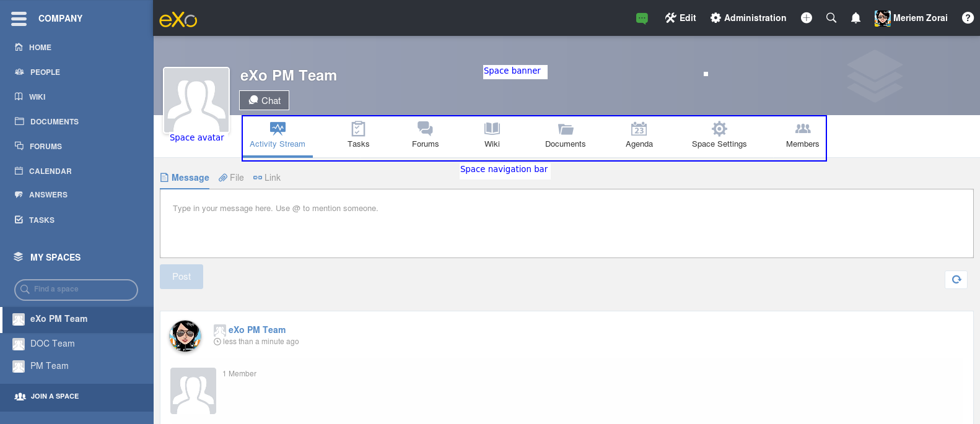Image resolution: width=980 pixels, height=424 pixels.
Task: Open the Tasks space application
Action: (358, 135)
